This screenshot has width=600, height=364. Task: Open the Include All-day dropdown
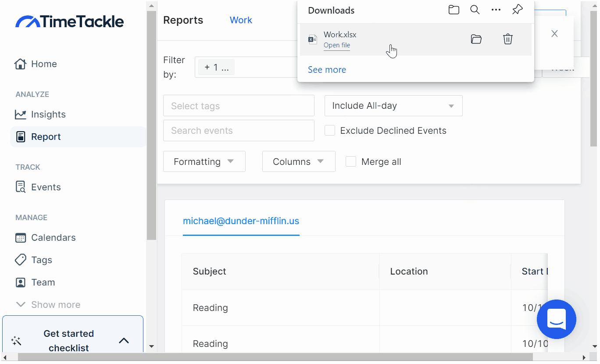click(393, 106)
